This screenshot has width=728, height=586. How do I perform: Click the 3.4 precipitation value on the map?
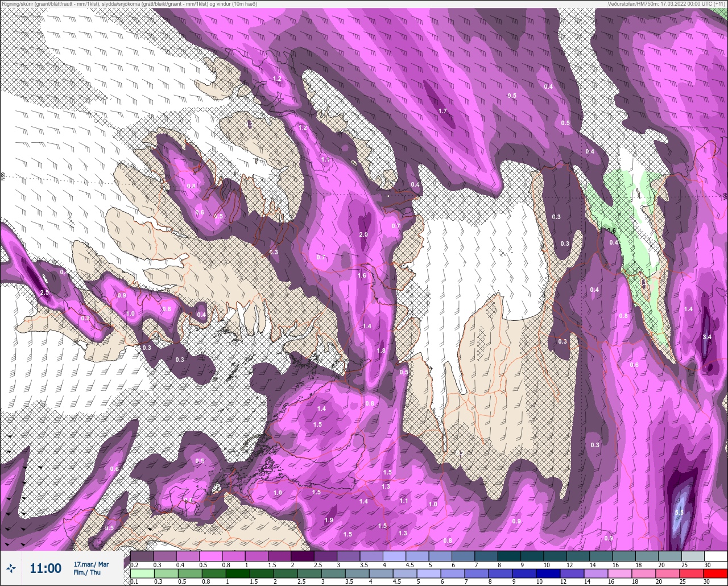point(707,337)
